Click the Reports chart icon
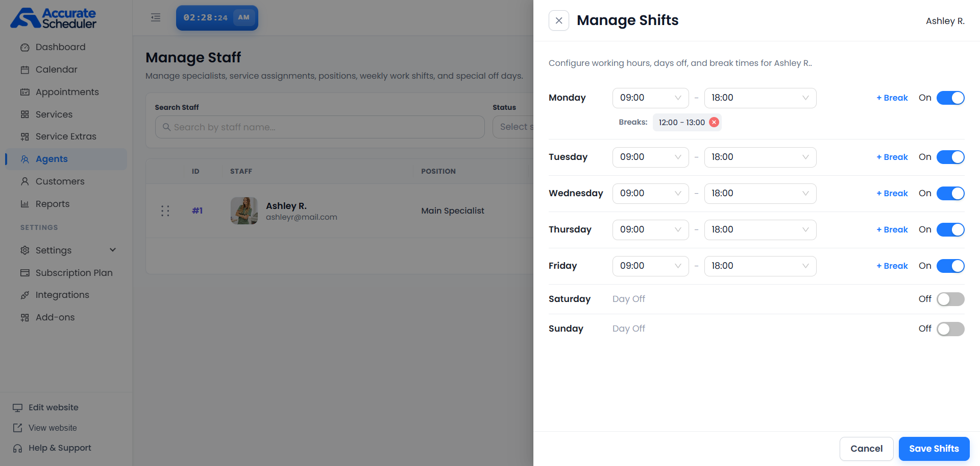 [24, 204]
